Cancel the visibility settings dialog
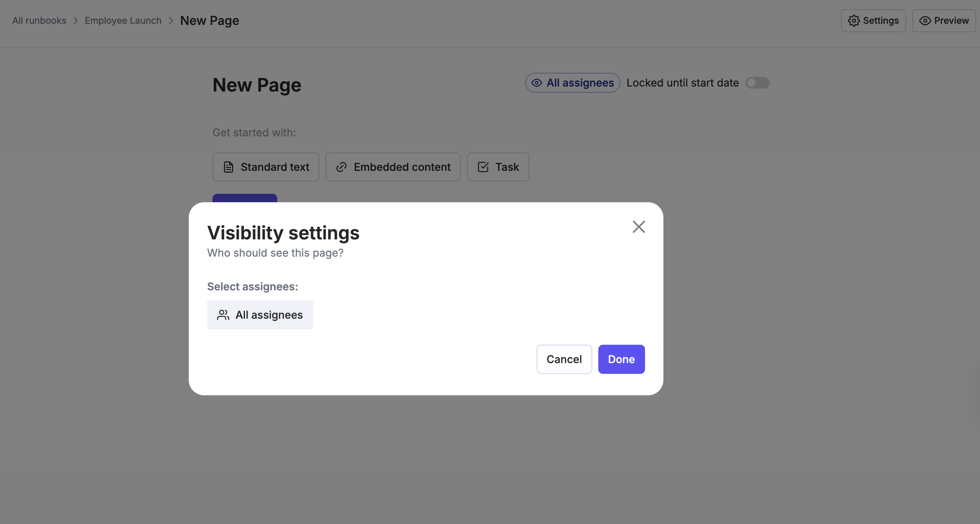Screen dimensions: 980x524 [564, 359]
